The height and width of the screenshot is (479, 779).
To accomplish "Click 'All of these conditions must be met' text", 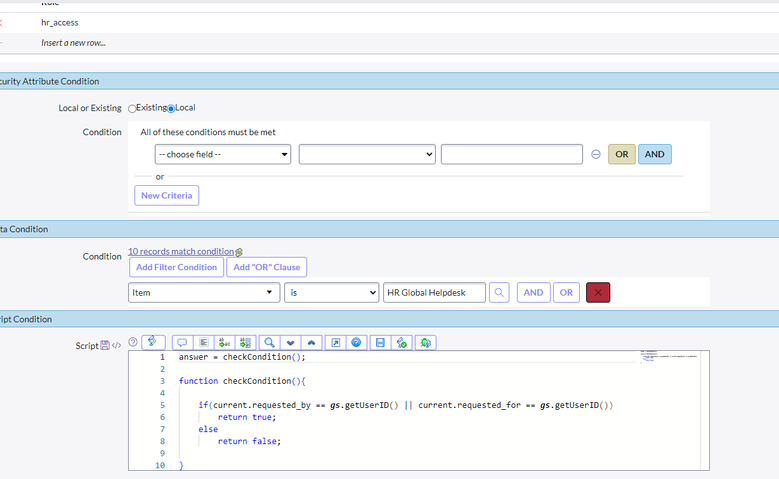I will click(208, 132).
